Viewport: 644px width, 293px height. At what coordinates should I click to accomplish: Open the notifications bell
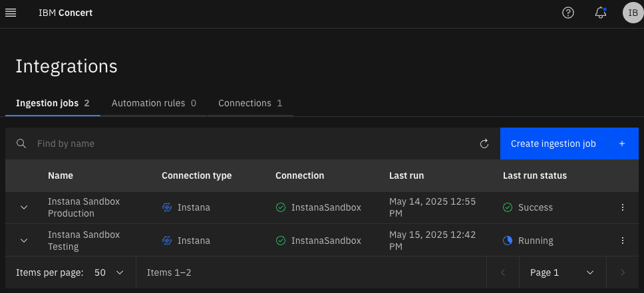(601, 13)
